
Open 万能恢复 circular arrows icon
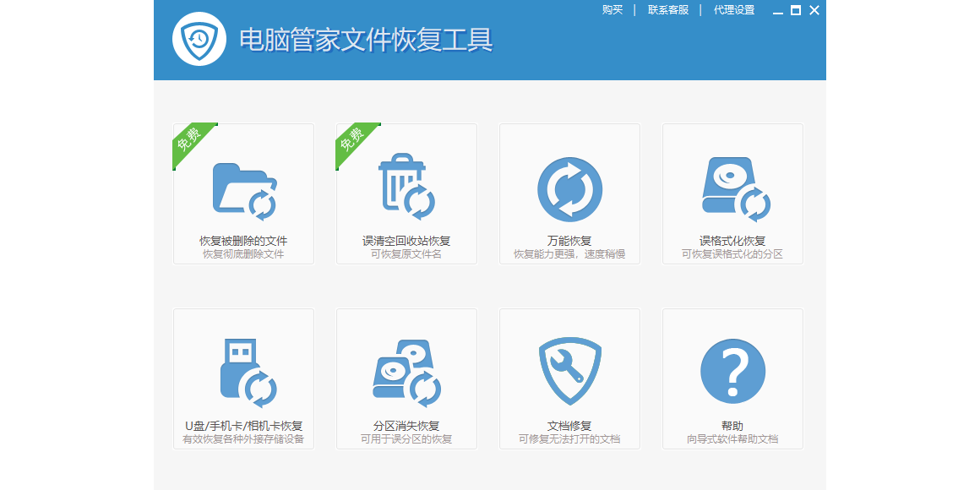coord(569,189)
